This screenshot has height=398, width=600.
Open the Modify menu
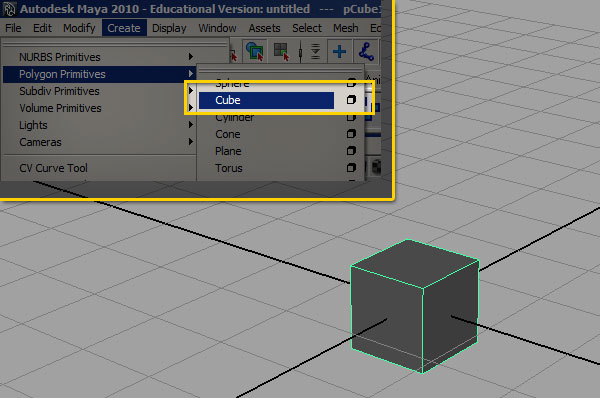point(79,28)
